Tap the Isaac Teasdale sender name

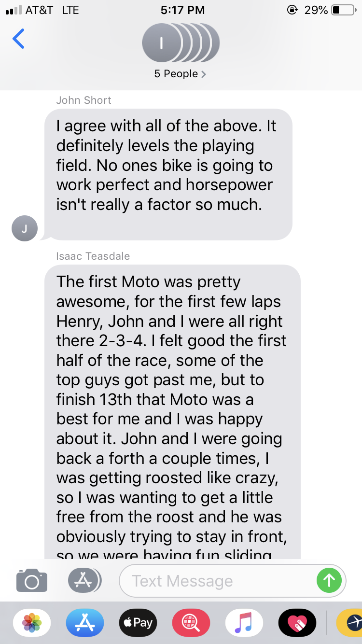pyautogui.click(x=93, y=256)
